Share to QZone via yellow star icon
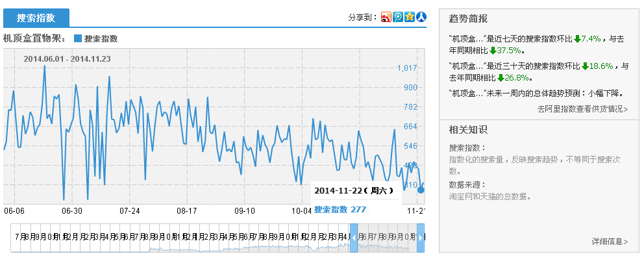644x263 pixels. [x=410, y=18]
